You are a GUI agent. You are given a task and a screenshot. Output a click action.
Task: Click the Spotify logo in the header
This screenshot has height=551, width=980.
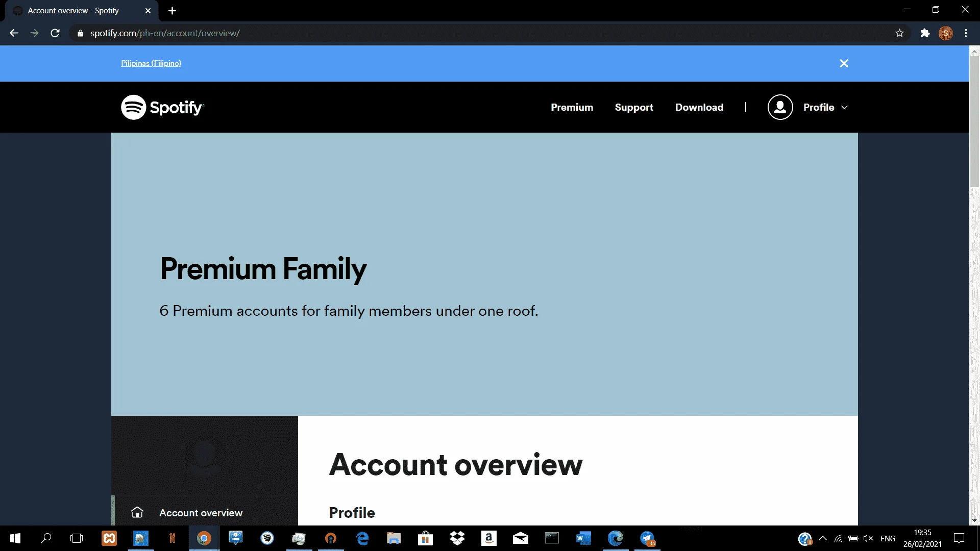162,107
